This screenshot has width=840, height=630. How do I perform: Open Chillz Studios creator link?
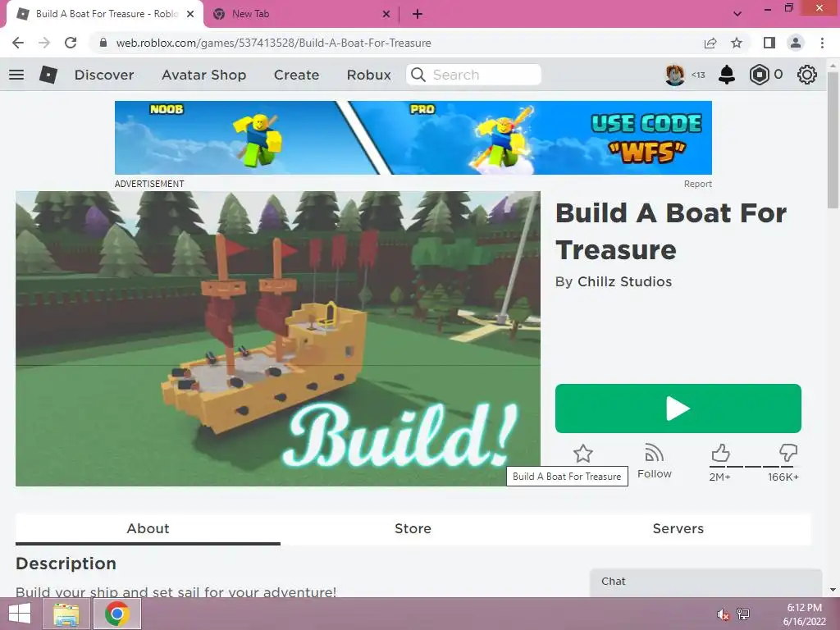pos(624,282)
